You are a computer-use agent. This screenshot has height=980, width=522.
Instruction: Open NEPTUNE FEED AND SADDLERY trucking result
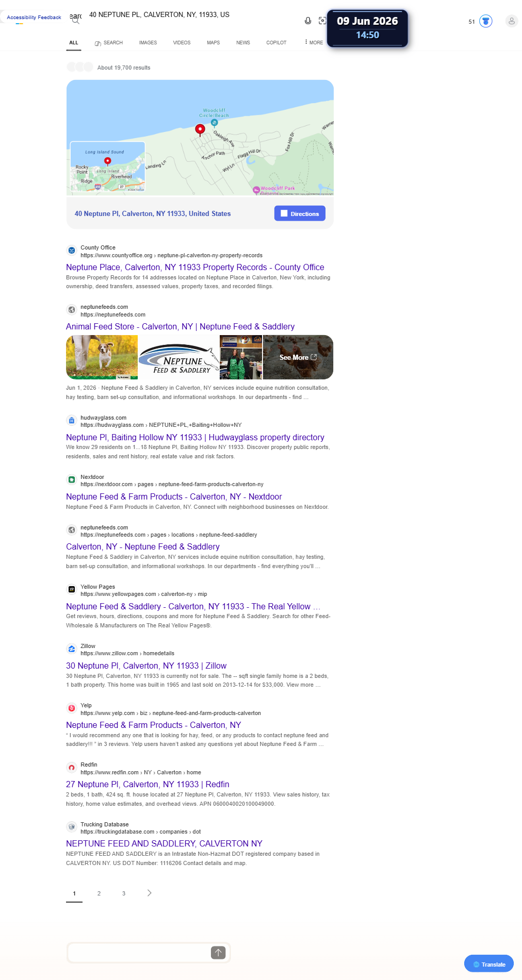click(164, 843)
